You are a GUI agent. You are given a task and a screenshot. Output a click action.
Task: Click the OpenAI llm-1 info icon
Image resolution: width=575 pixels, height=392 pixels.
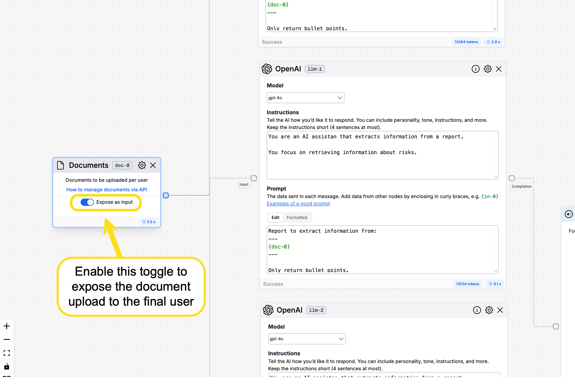click(x=475, y=69)
